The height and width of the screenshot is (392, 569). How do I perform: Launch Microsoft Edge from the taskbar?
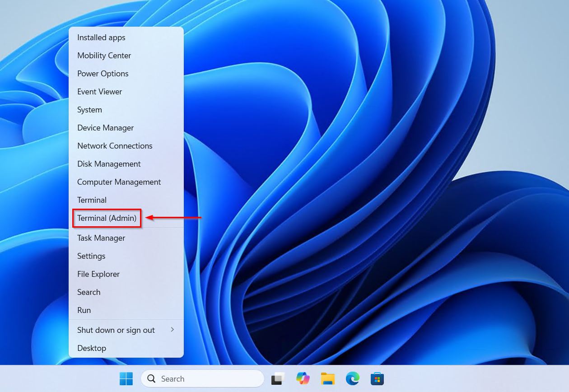pos(353,378)
